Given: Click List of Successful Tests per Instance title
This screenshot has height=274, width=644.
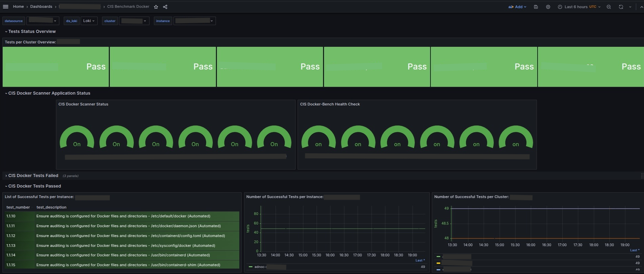Looking at the screenshot, I should pos(39,197).
